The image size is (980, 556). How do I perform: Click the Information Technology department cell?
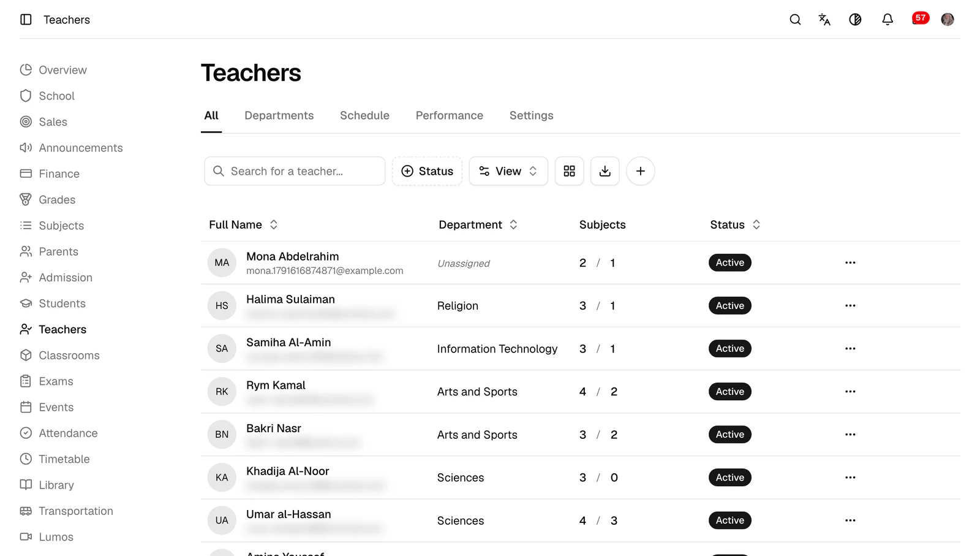pyautogui.click(x=497, y=349)
